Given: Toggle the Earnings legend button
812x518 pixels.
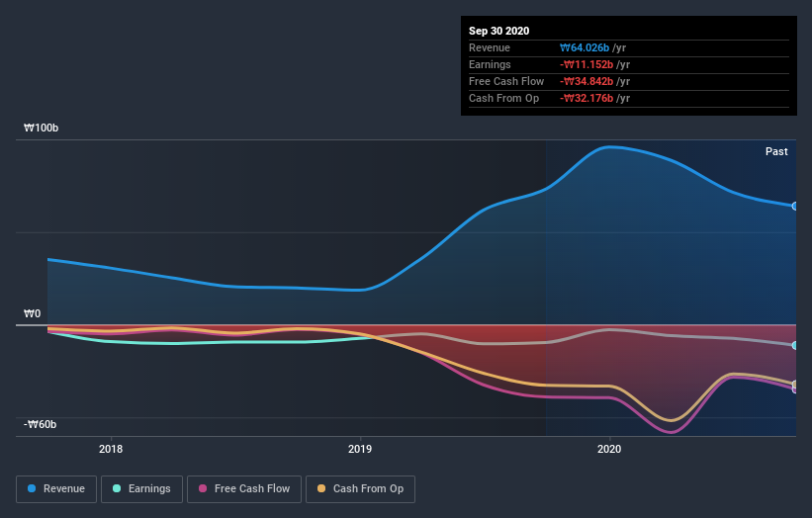Looking at the screenshot, I should pyautogui.click(x=141, y=489).
